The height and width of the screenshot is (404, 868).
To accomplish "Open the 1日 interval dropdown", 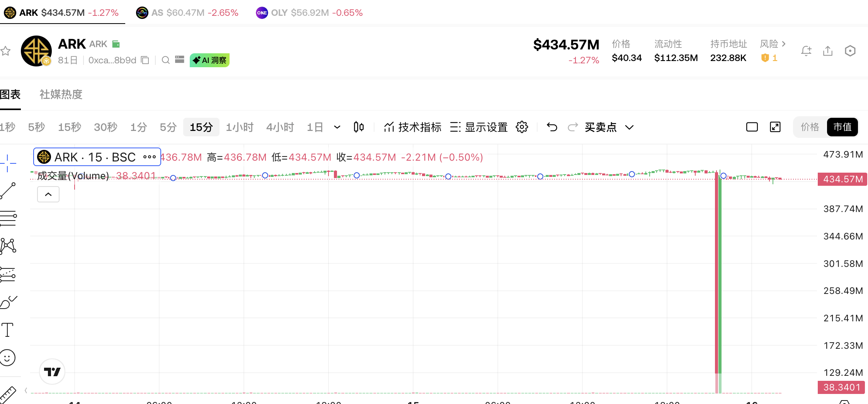I will pos(337,127).
